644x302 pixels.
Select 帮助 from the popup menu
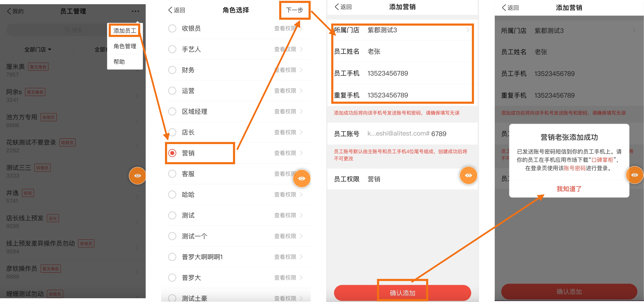(x=119, y=62)
